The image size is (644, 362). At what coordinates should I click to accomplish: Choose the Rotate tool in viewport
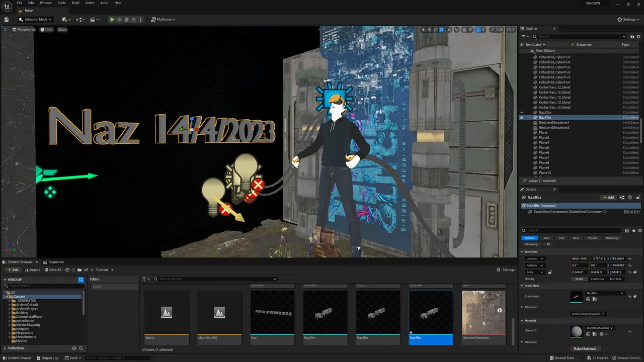click(436, 30)
